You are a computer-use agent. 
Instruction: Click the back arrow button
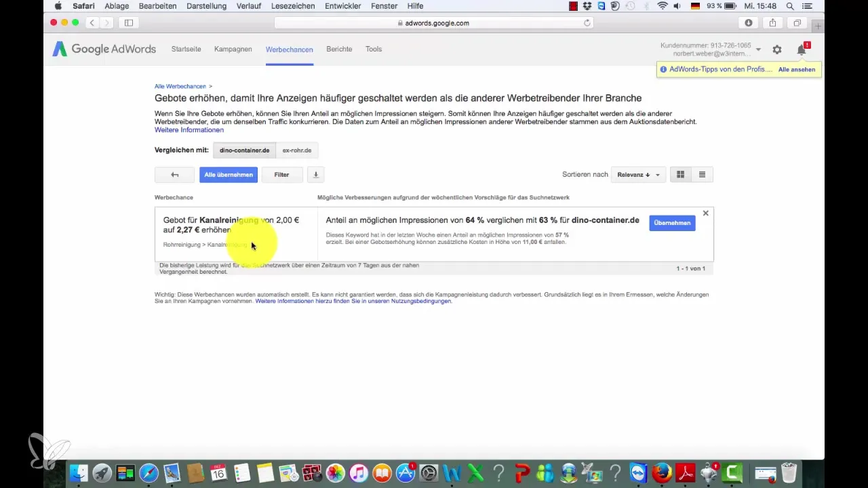[x=174, y=175]
